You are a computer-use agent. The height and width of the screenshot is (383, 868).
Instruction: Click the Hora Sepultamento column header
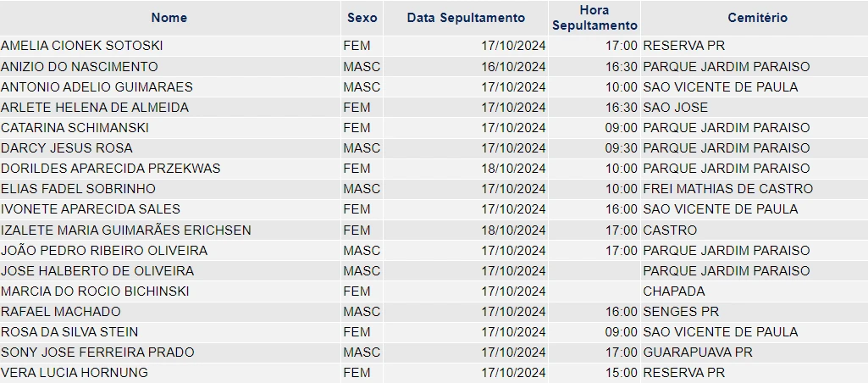pos(594,18)
